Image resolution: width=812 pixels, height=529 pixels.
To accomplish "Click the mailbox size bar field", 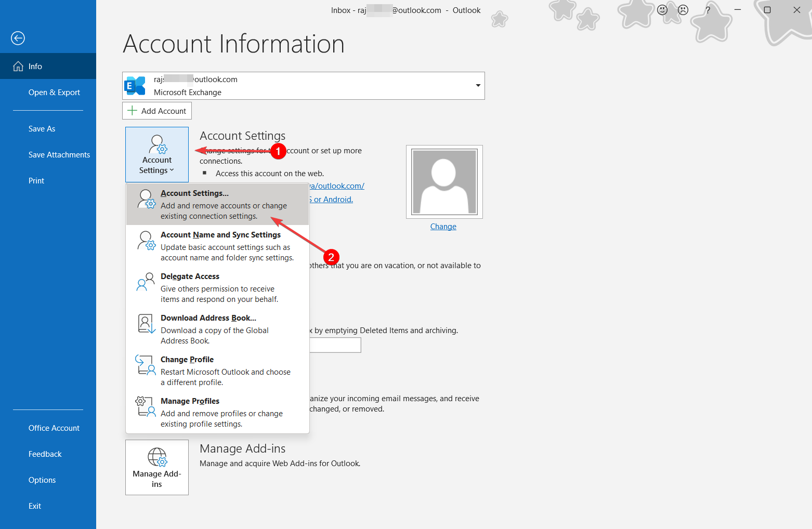I will pyautogui.click(x=335, y=345).
